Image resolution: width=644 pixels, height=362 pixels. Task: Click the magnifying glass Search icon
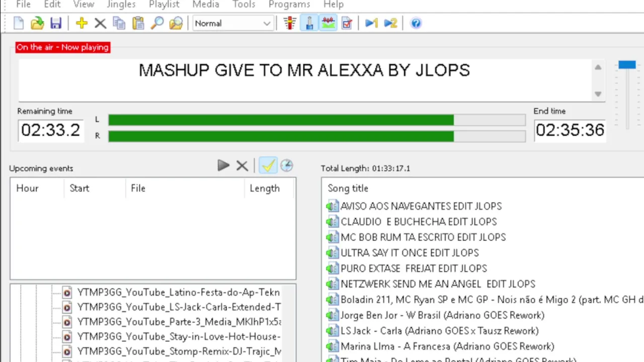click(x=157, y=23)
